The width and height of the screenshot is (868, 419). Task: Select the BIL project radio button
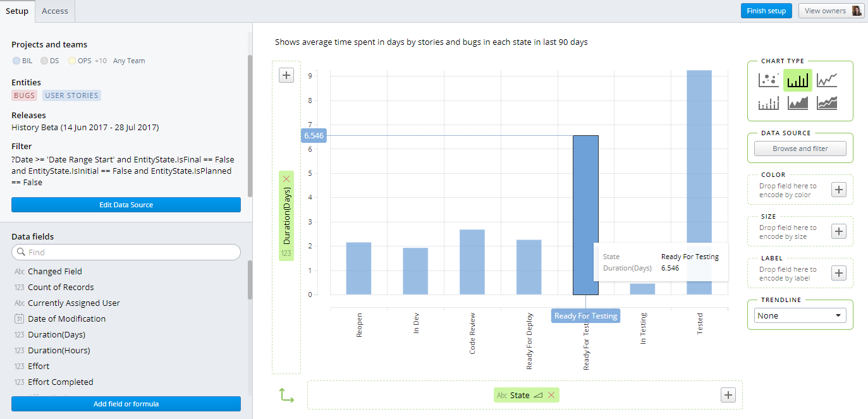(x=15, y=60)
